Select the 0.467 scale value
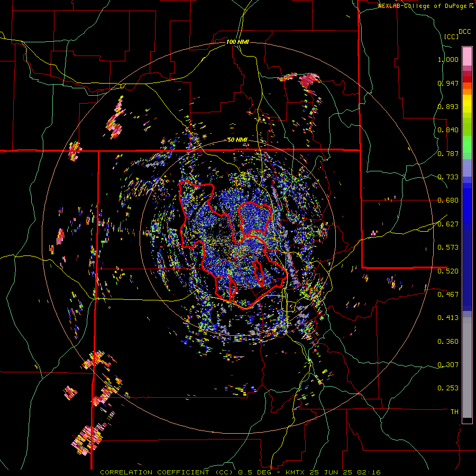The width and height of the screenshot is (476, 476). [x=448, y=294]
